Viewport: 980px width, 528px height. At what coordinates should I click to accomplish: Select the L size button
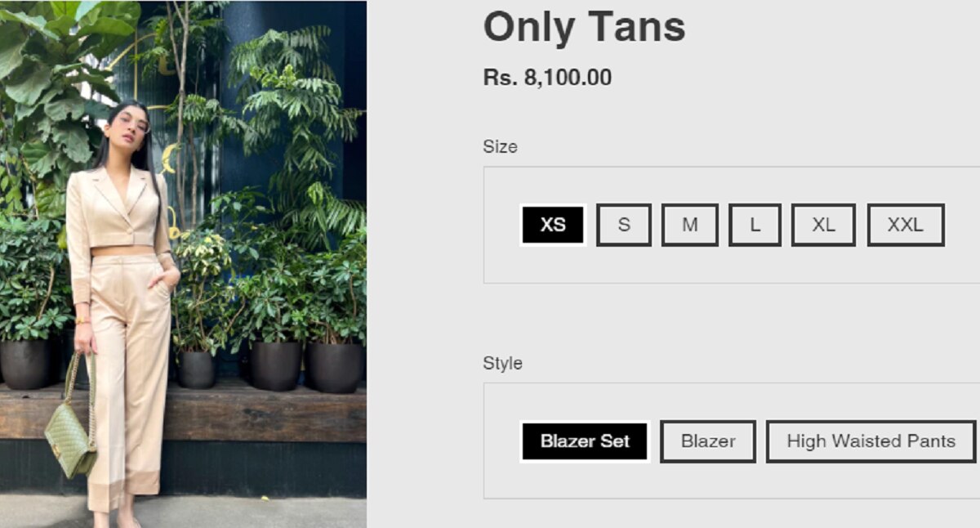pyautogui.click(x=755, y=225)
